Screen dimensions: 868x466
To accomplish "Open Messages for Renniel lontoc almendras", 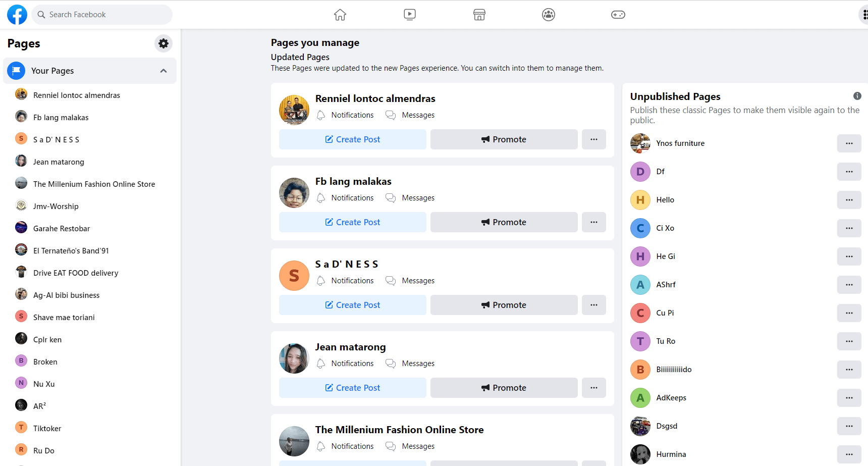I will (410, 115).
